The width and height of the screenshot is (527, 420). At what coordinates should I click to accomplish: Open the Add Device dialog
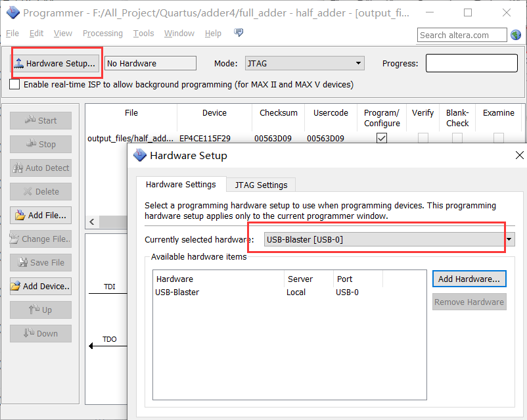click(x=41, y=286)
